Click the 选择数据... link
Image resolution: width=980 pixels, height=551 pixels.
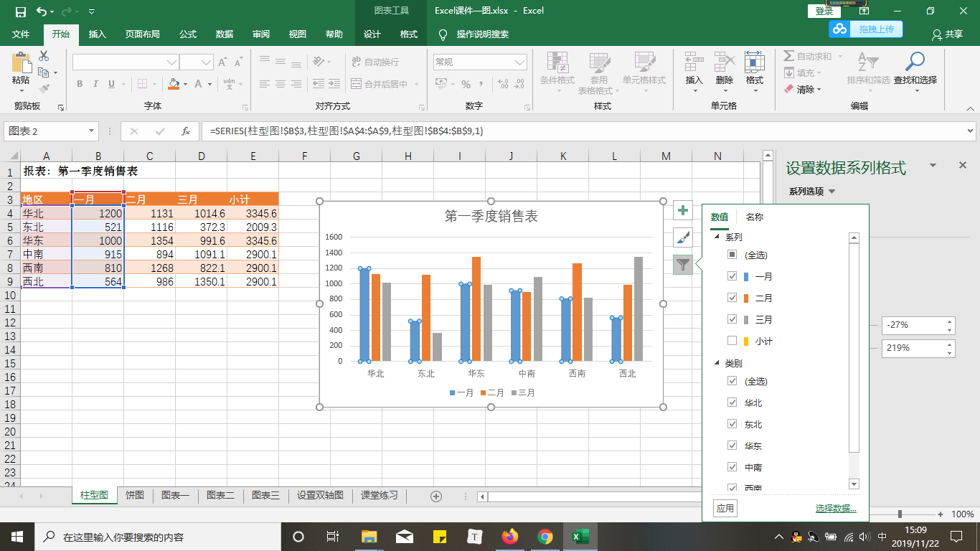[836, 509]
